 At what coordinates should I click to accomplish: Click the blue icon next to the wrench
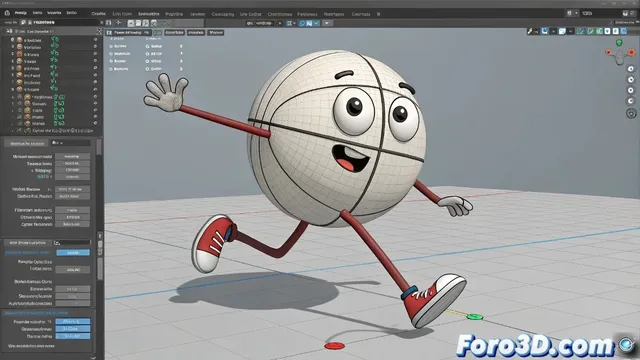[545, 31]
